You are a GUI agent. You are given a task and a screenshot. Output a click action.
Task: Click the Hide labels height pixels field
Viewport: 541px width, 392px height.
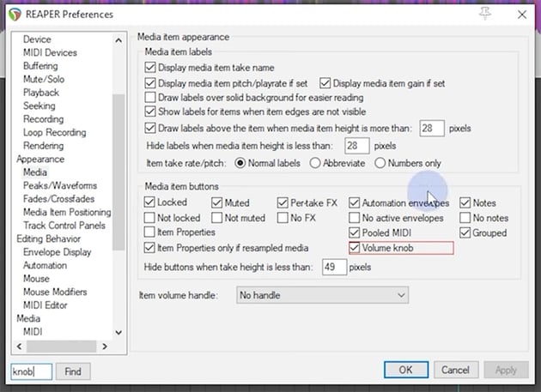pos(356,146)
